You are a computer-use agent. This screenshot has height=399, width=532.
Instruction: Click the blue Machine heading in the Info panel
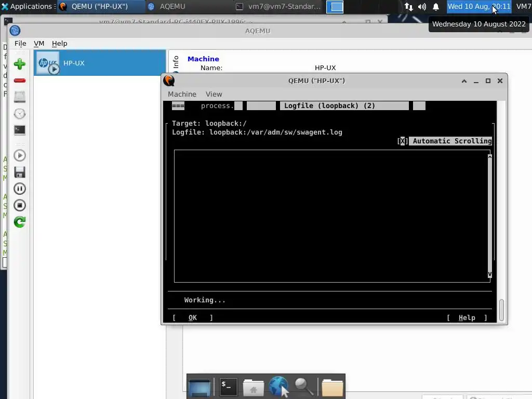203,59
